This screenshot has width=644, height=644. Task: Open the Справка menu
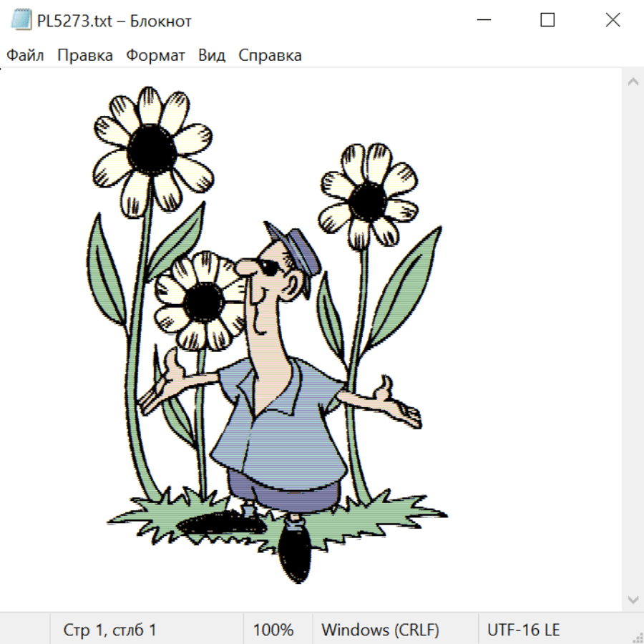pos(270,56)
